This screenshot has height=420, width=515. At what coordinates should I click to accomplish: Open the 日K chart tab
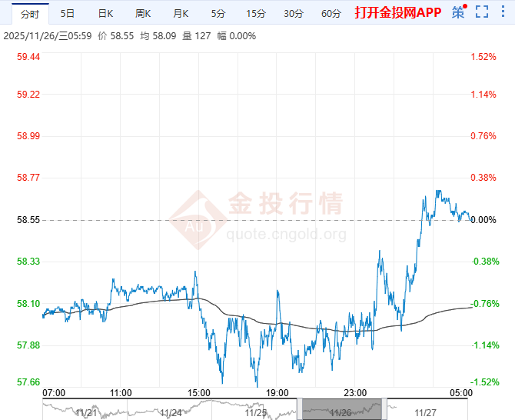[x=105, y=14]
